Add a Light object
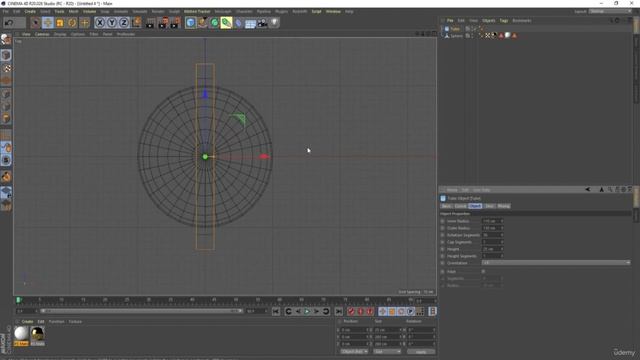Screen dimensions: 640x360 click(275, 22)
